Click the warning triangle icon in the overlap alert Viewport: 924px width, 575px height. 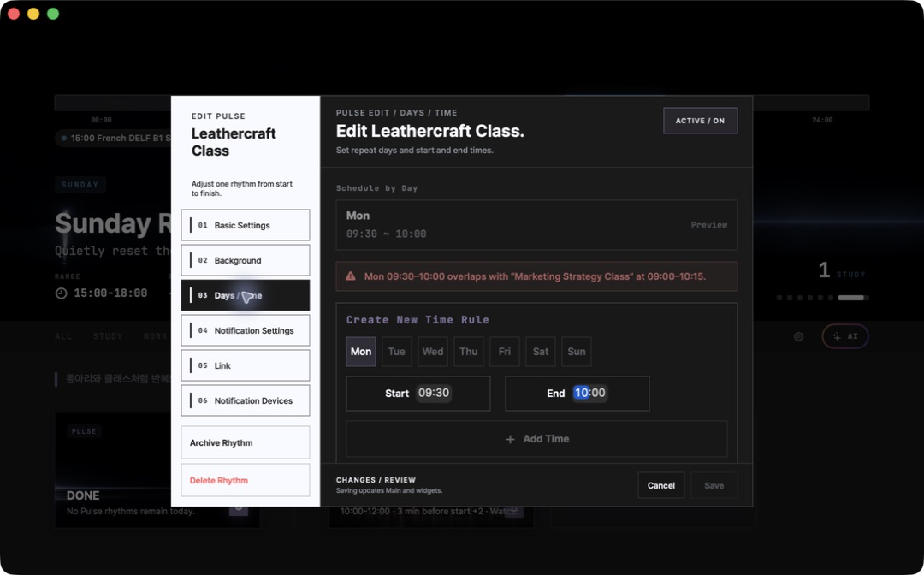pyautogui.click(x=351, y=276)
